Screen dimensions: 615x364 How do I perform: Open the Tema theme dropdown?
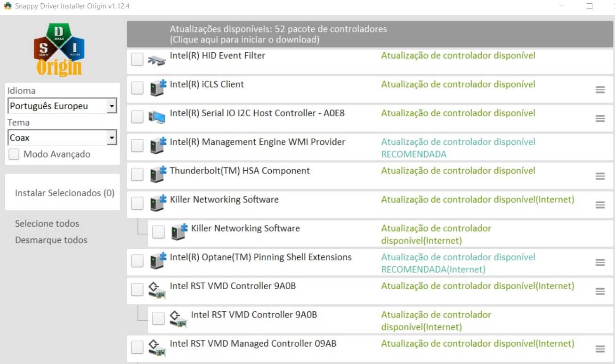point(62,138)
